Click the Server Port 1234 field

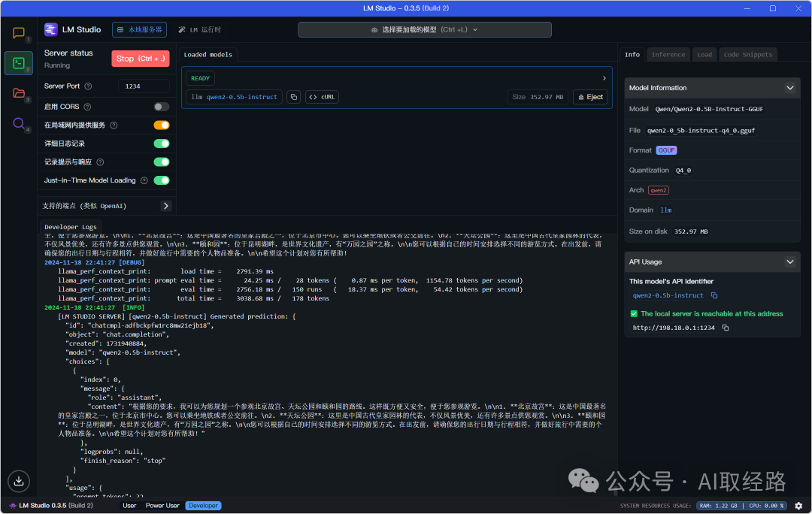pyautogui.click(x=144, y=86)
